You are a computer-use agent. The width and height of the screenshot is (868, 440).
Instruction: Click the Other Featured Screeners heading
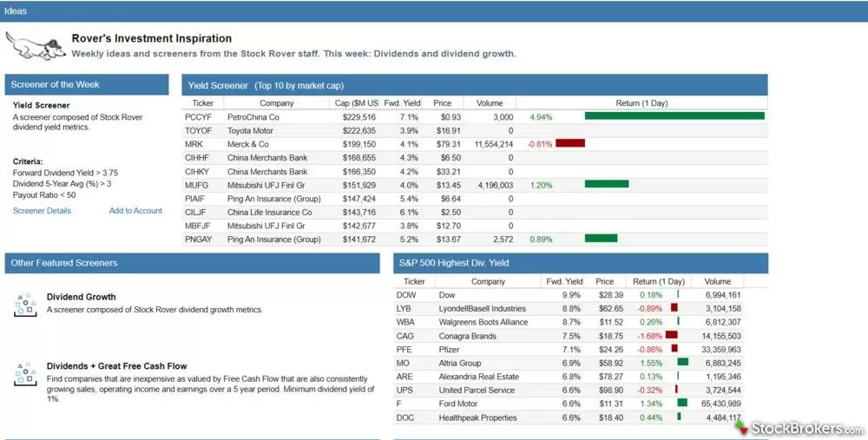[64, 263]
